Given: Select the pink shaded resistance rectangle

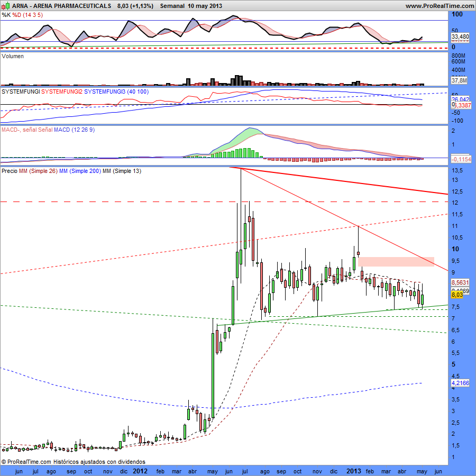Looking at the screenshot, I should 396,262.
